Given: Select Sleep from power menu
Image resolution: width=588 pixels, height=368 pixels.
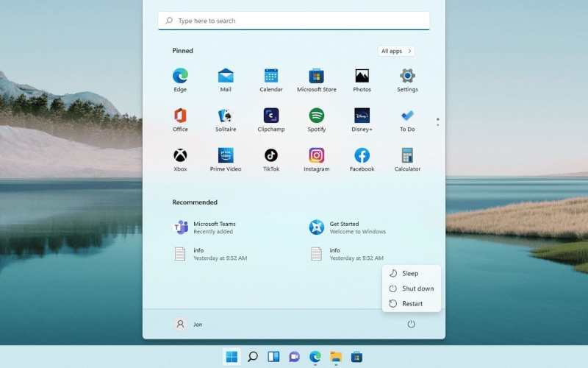Looking at the screenshot, I should 410,273.
